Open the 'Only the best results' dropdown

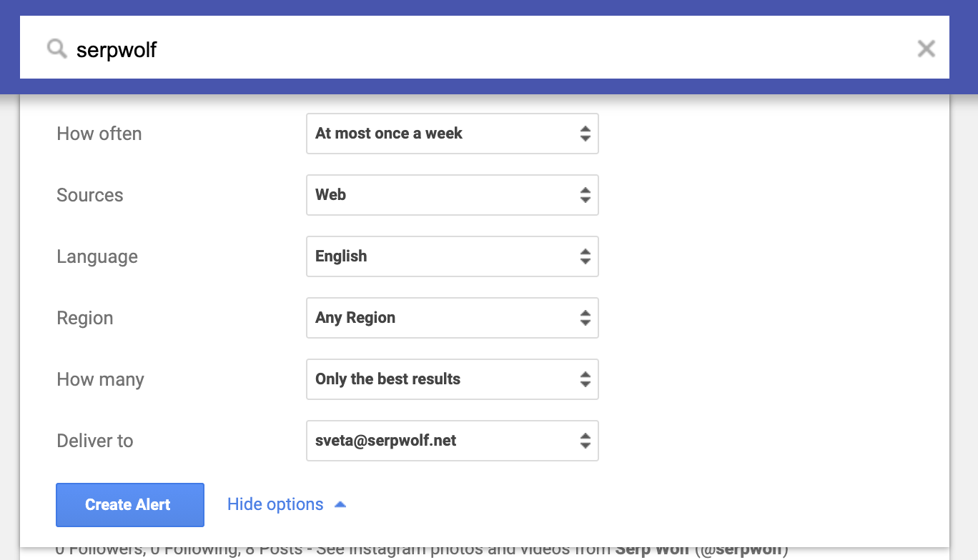(452, 379)
